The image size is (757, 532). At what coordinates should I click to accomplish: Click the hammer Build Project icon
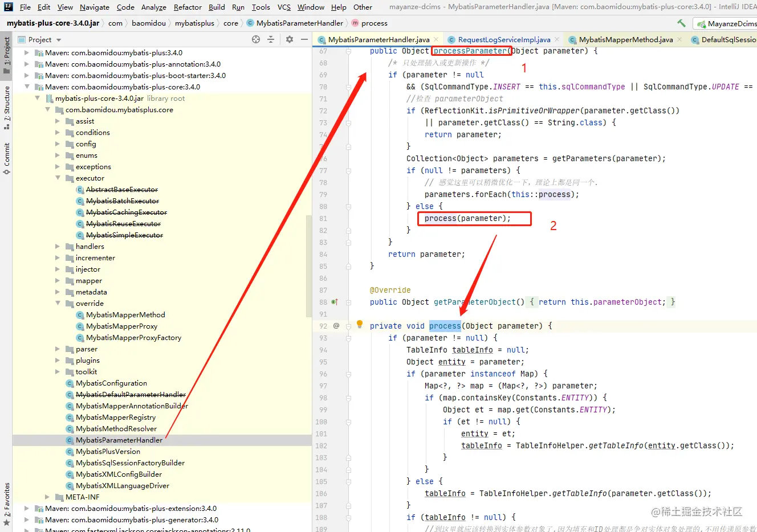tap(681, 23)
